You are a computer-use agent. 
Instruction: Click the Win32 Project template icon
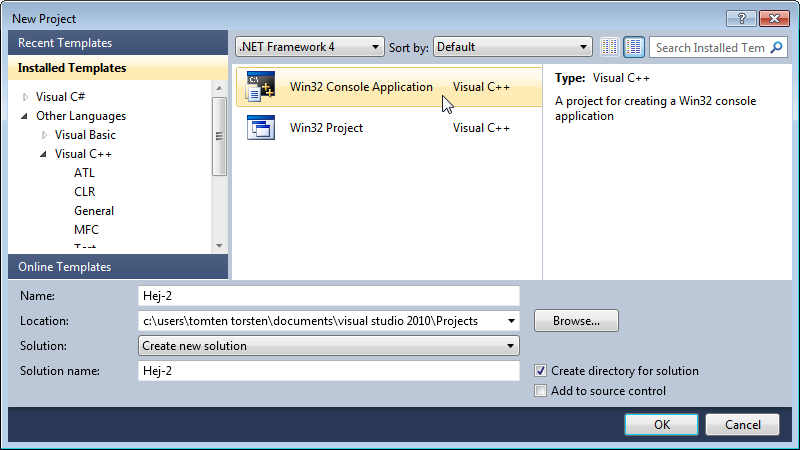pos(261,128)
